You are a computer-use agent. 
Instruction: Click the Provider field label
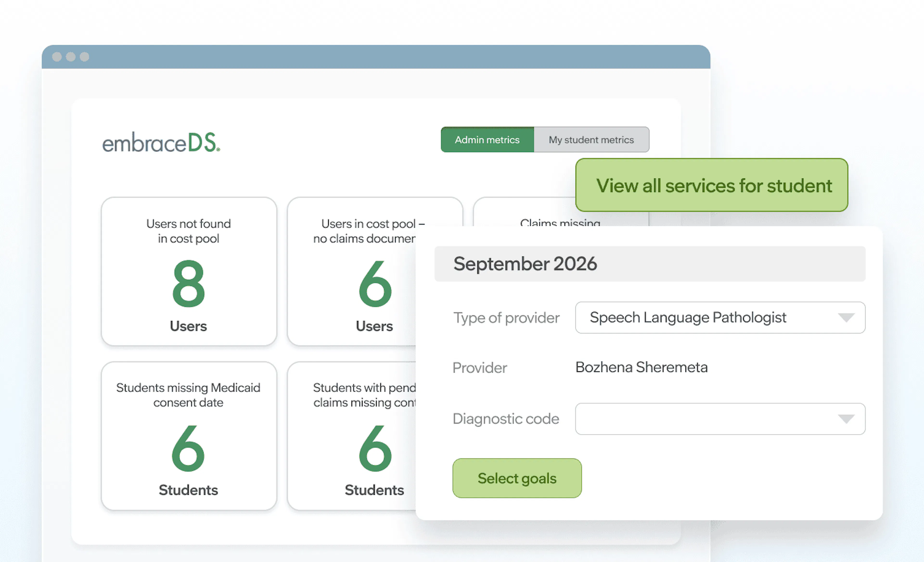click(480, 368)
